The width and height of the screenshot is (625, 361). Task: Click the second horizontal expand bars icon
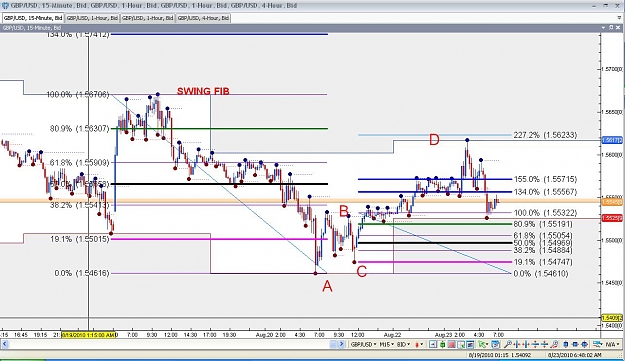click(x=526, y=344)
